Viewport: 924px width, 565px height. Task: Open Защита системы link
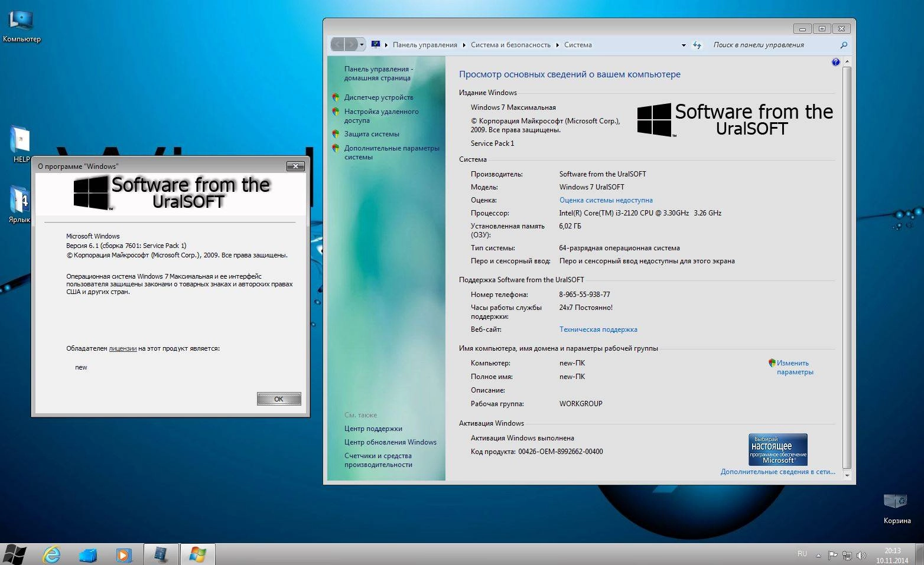click(372, 134)
